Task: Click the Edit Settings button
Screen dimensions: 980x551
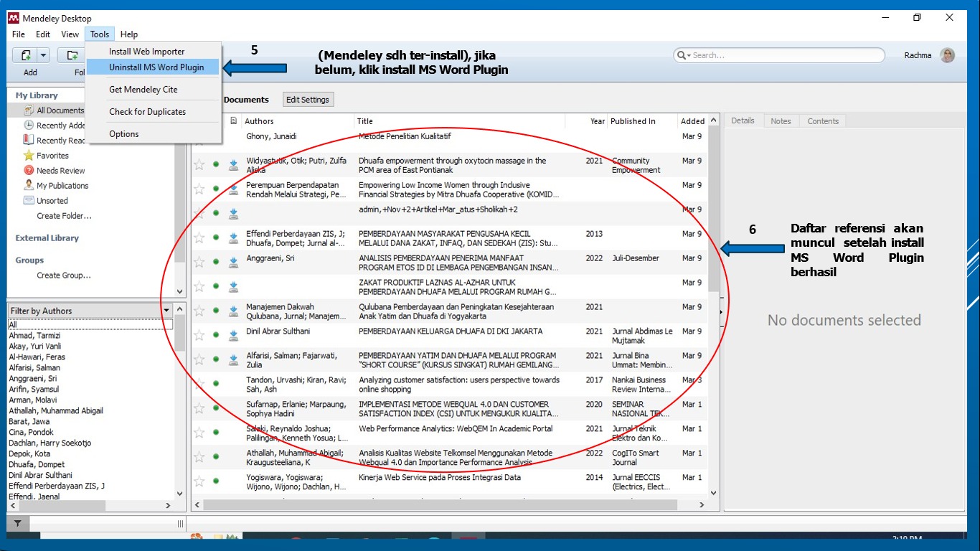Action: (x=308, y=99)
